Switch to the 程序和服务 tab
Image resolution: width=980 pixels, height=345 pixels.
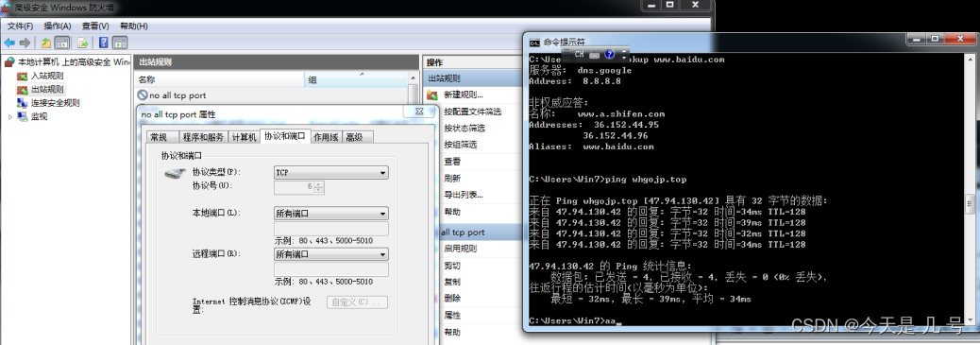pyautogui.click(x=203, y=137)
